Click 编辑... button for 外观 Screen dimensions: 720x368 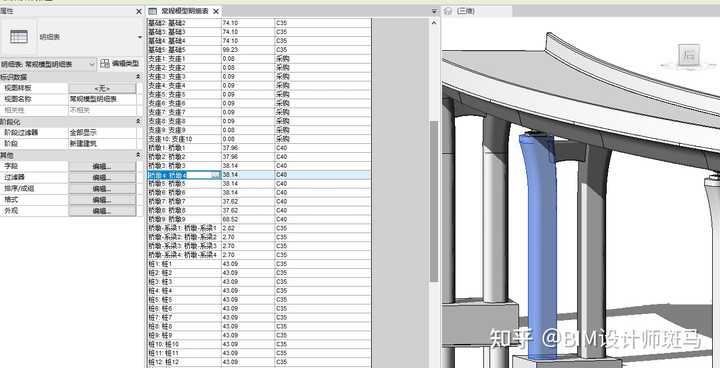click(x=102, y=211)
